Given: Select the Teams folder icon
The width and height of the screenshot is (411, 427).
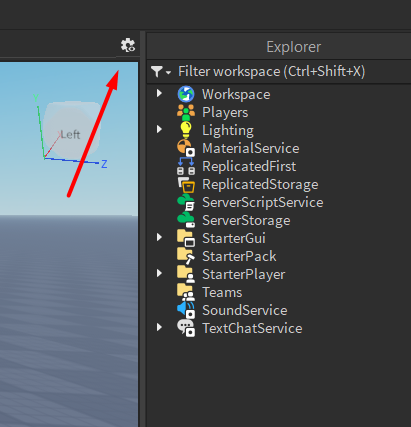Looking at the screenshot, I should tap(186, 292).
